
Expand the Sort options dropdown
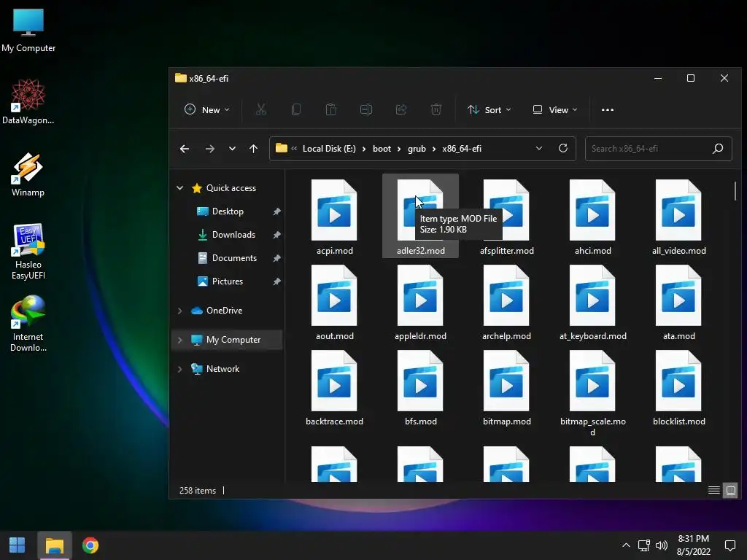pos(489,109)
